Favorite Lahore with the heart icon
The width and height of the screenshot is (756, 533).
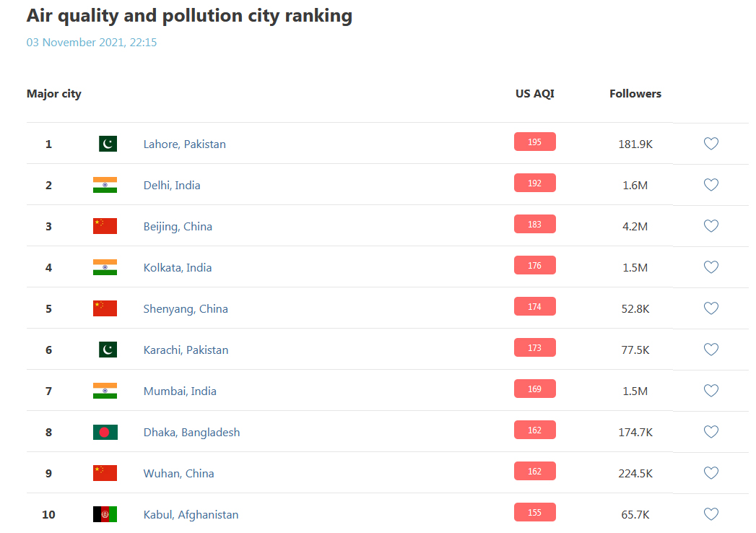pos(711,143)
